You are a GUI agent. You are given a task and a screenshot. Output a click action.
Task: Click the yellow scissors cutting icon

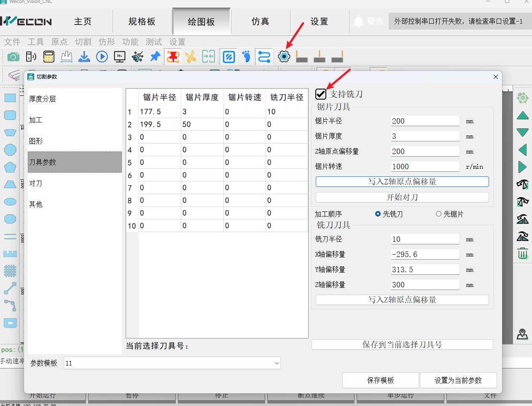191,57
